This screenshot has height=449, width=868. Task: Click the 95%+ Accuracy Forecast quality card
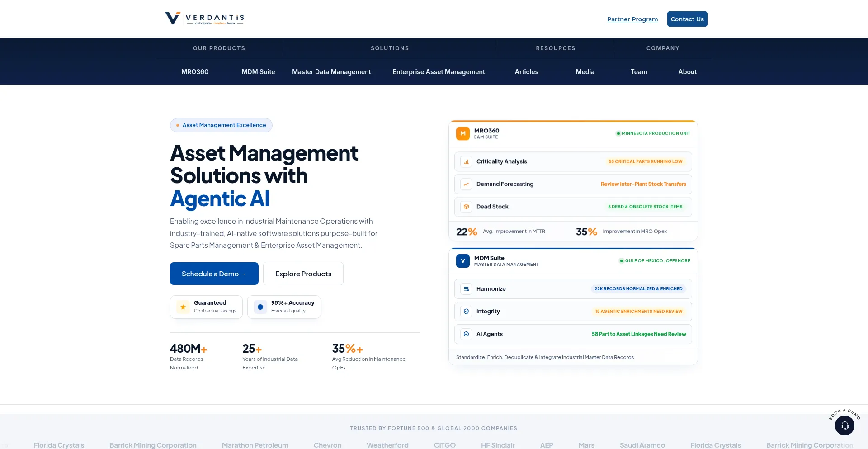click(x=284, y=307)
